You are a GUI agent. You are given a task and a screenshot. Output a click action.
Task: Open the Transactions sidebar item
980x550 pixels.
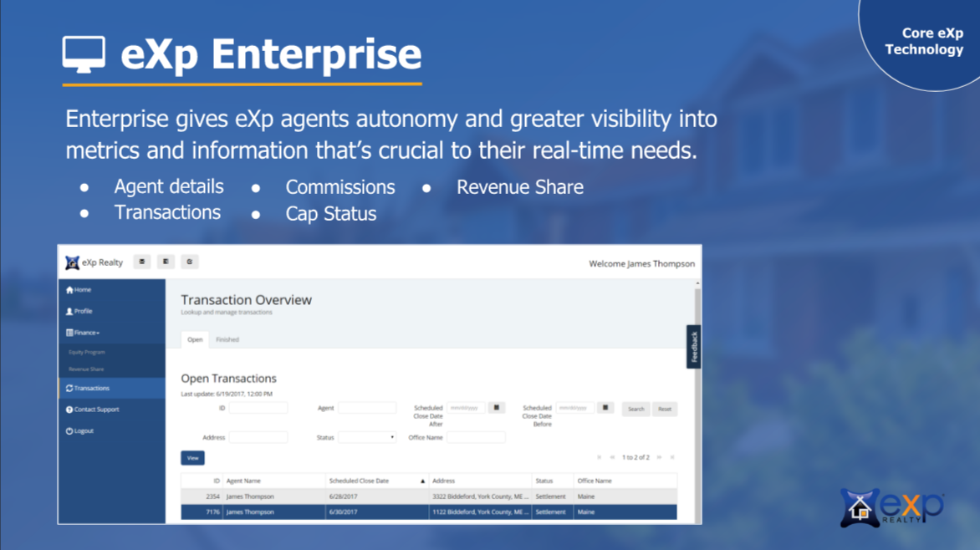(x=91, y=389)
